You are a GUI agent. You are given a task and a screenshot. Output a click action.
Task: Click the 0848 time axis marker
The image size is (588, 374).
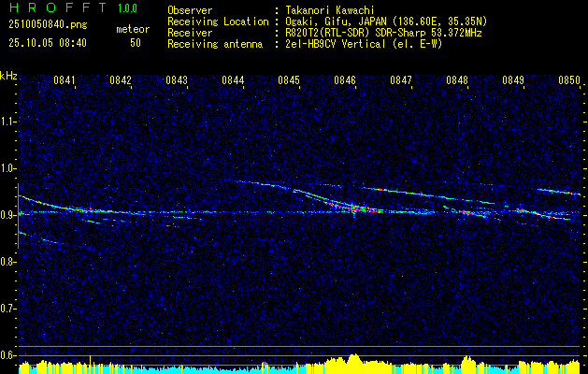[457, 80]
